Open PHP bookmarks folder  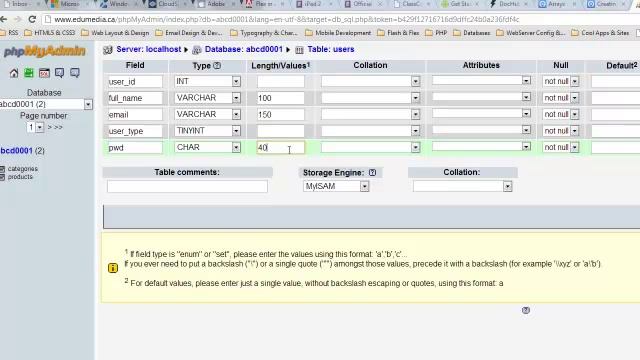pyautogui.click(x=436, y=33)
